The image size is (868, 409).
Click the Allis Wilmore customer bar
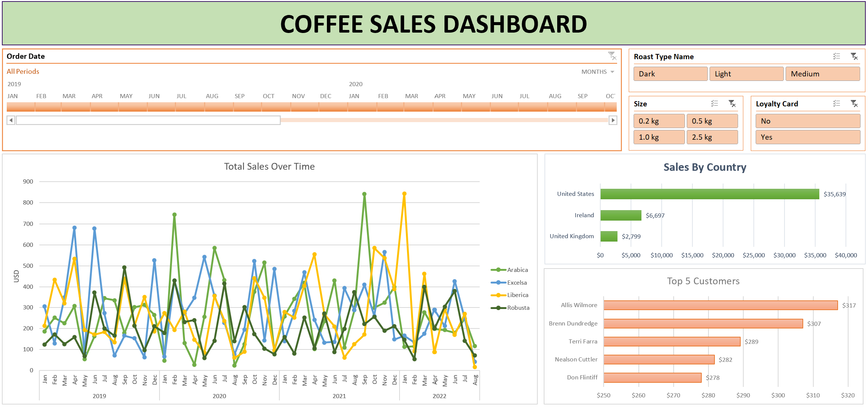point(720,305)
